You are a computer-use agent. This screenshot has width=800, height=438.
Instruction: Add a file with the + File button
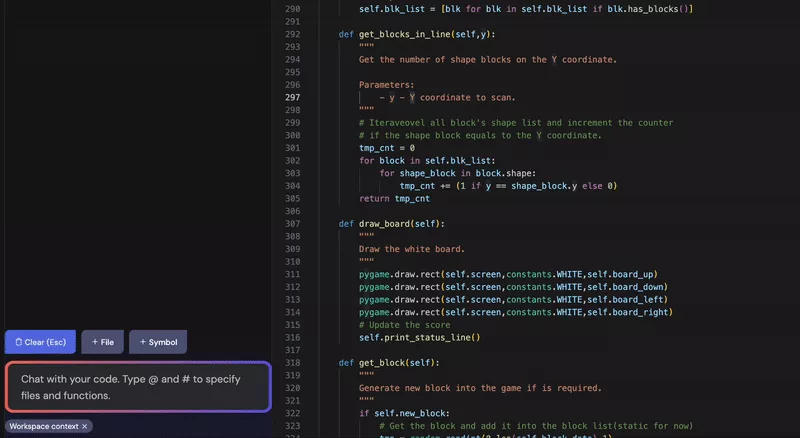pyautogui.click(x=103, y=342)
